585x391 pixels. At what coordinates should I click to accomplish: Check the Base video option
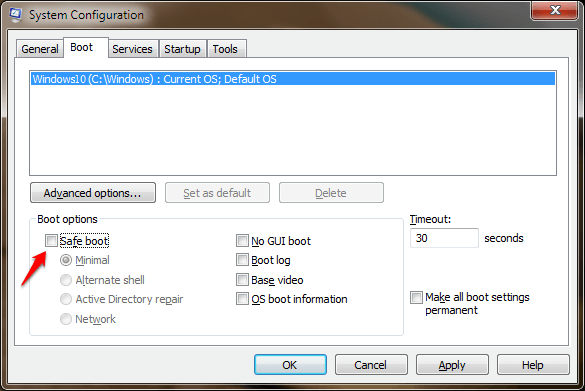coord(242,279)
